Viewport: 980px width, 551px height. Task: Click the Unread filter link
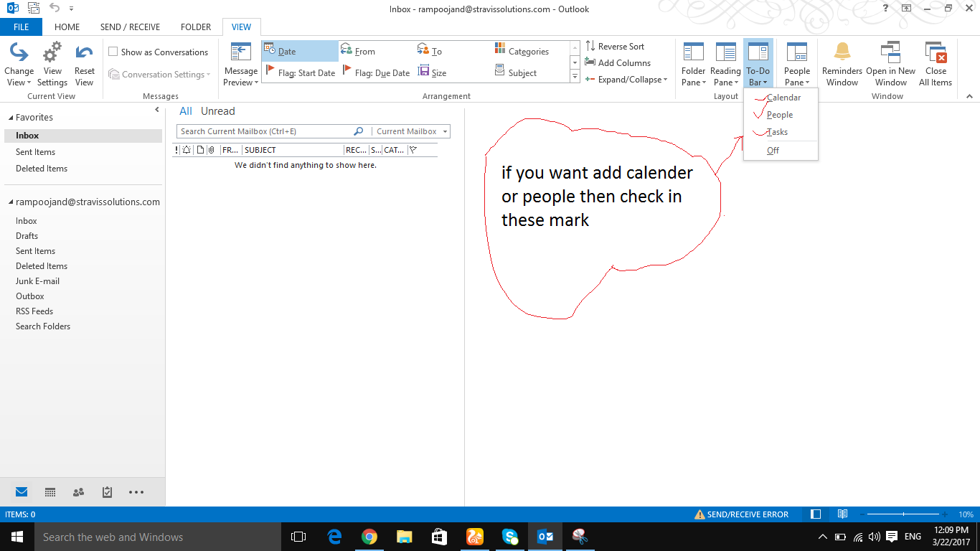coord(217,110)
